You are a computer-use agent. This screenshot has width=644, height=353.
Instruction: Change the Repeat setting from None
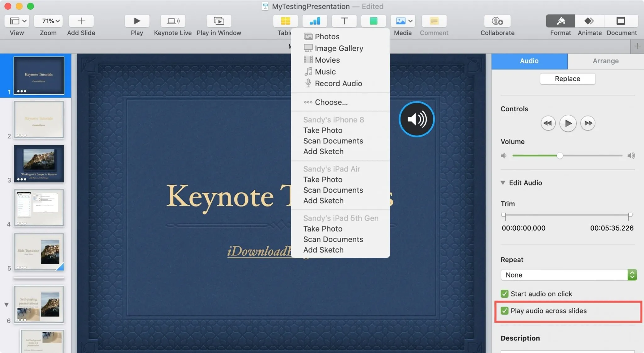click(x=567, y=275)
